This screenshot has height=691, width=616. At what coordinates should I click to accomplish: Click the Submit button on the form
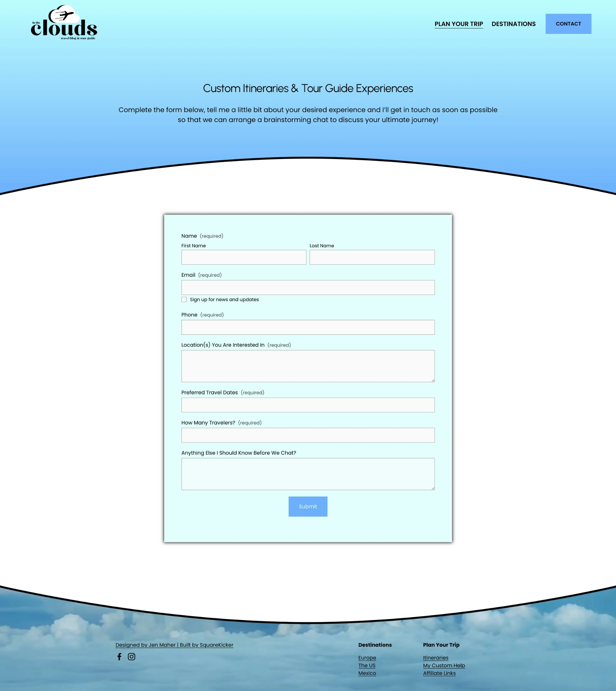[308, 506]
